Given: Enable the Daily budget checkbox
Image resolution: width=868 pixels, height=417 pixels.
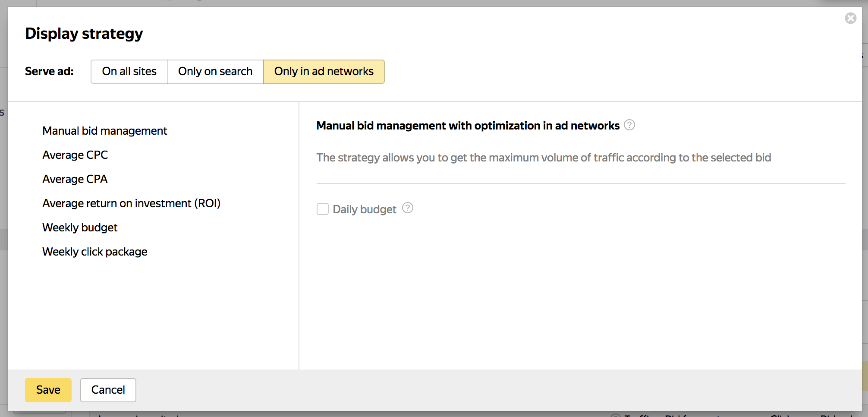Looking at the screenshot, I should click(323, 209).
